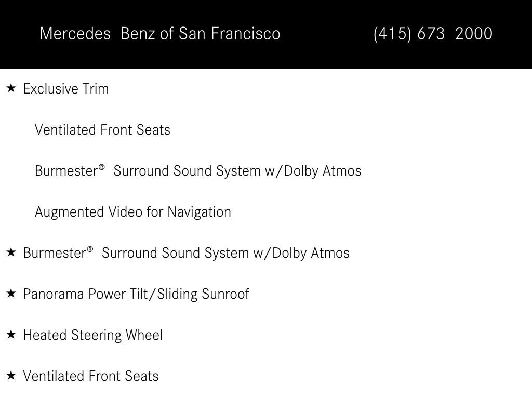
Task: Click the black header banner area
Action: tap(266, 34)
